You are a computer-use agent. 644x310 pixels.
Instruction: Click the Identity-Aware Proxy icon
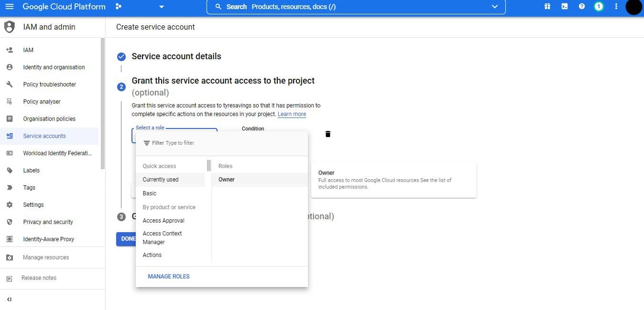[x=10, y=239]
